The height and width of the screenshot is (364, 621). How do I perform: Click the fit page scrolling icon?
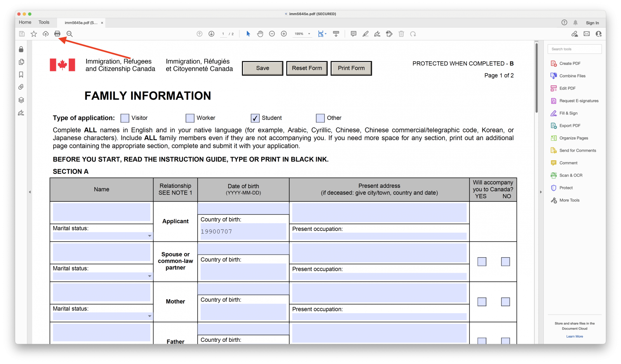[322, 34]
